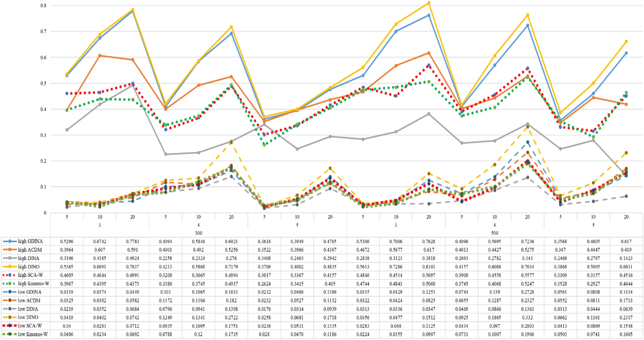Click the low SCA-W legend label
The height and width of the screenshot is (340, 644).
pyautogui.click(x=30, y=326)
